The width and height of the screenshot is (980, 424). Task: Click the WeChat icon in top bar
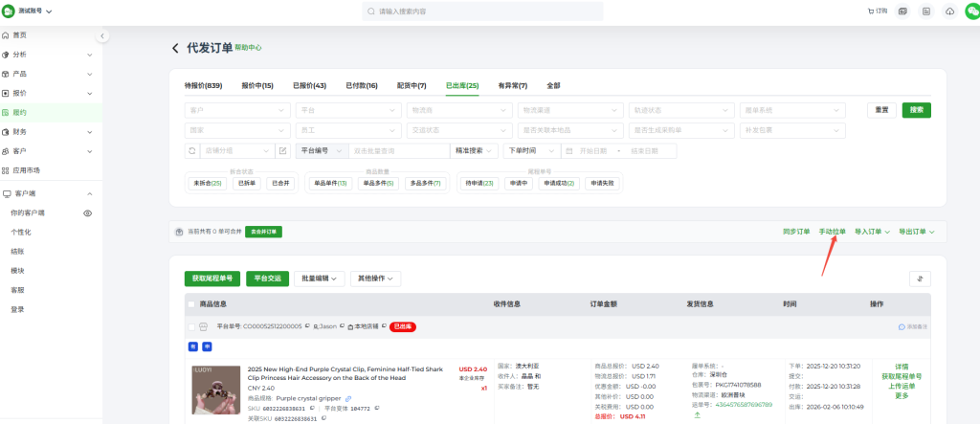pos(972,11)
